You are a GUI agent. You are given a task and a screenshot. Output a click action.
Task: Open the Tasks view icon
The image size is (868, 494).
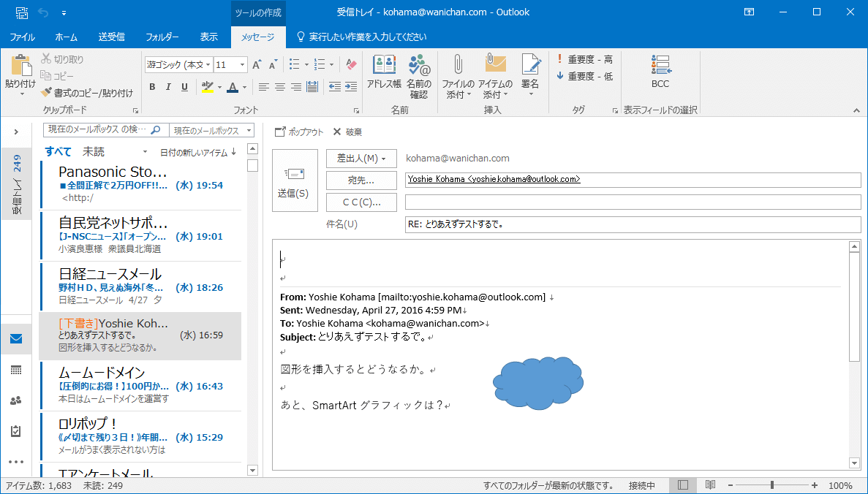(x=16, y=431)
